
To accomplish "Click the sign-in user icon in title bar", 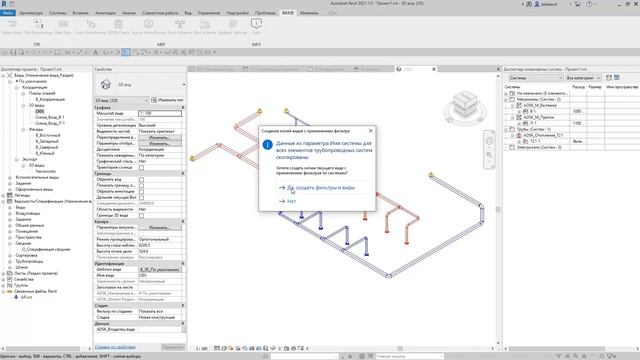I will click(x=537, y=4).
